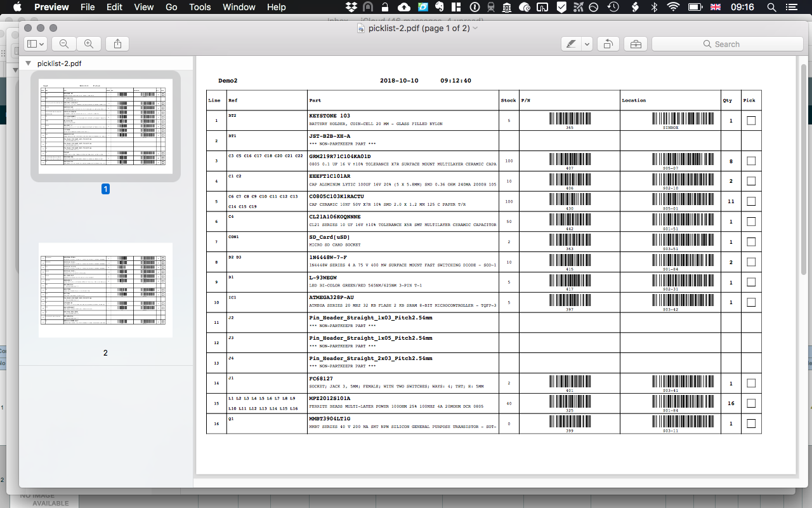Open the sidebar view mode button
Viewport: 812px width, 508px height.
(36, 44)
